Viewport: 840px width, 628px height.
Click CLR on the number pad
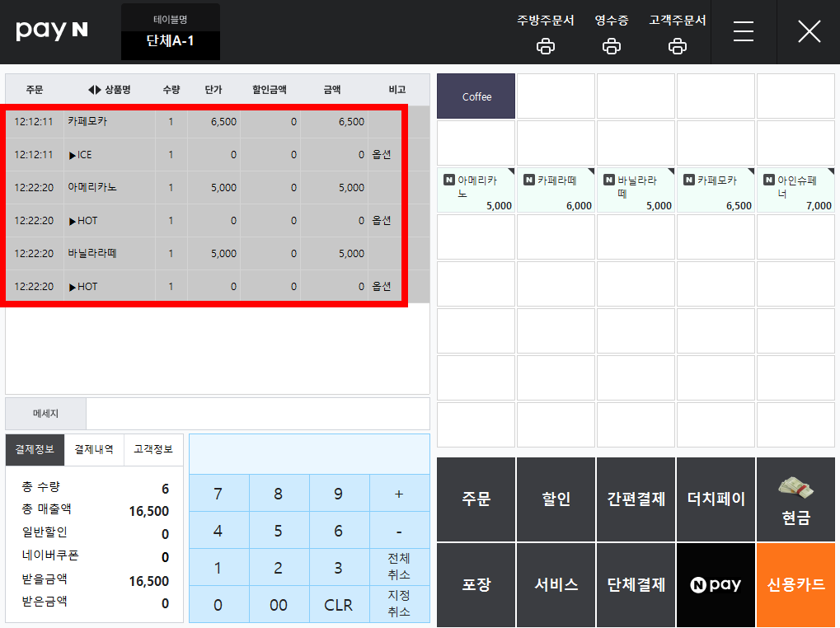pyautogui.click(x=339, y=604)
